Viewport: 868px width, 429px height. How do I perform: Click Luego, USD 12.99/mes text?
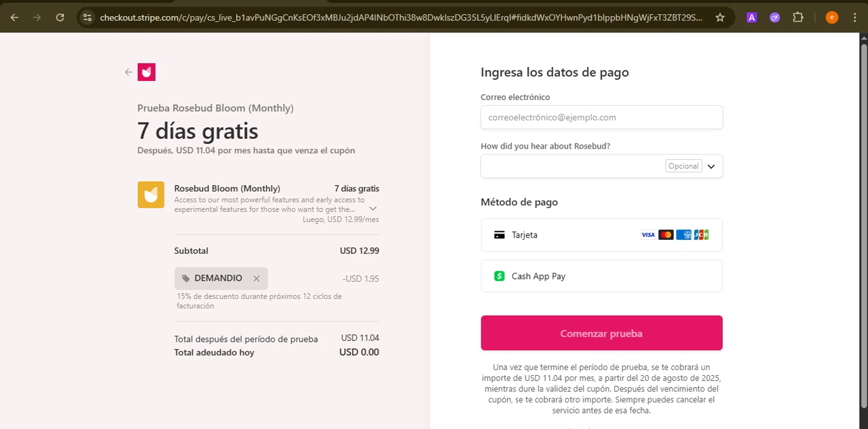pos(341,220)
